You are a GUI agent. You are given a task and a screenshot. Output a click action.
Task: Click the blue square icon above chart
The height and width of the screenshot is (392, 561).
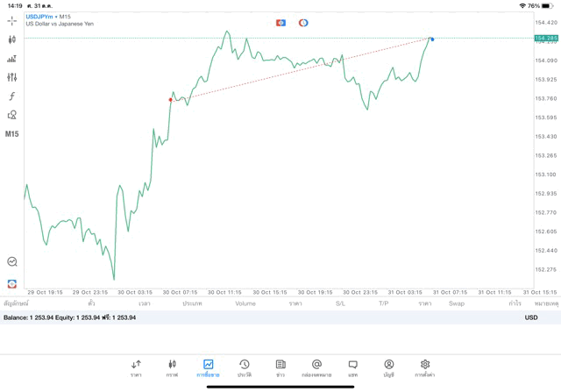(280, 23)
